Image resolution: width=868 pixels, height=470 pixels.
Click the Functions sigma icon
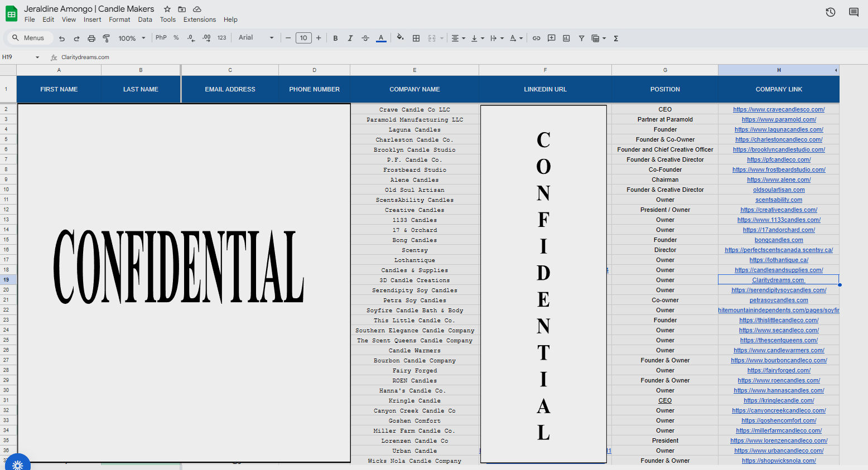[x=616, y=38]
